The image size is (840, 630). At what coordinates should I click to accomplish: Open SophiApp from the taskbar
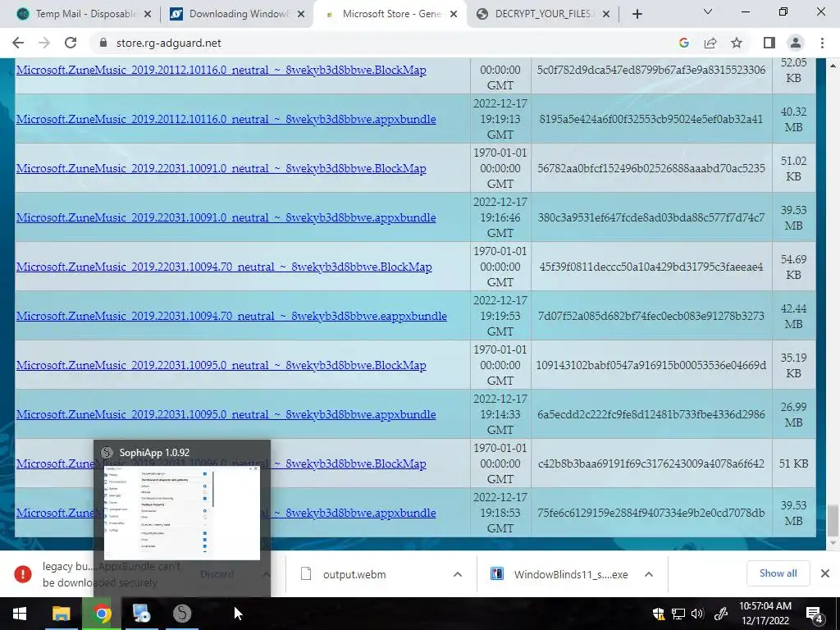coord(182,614)
